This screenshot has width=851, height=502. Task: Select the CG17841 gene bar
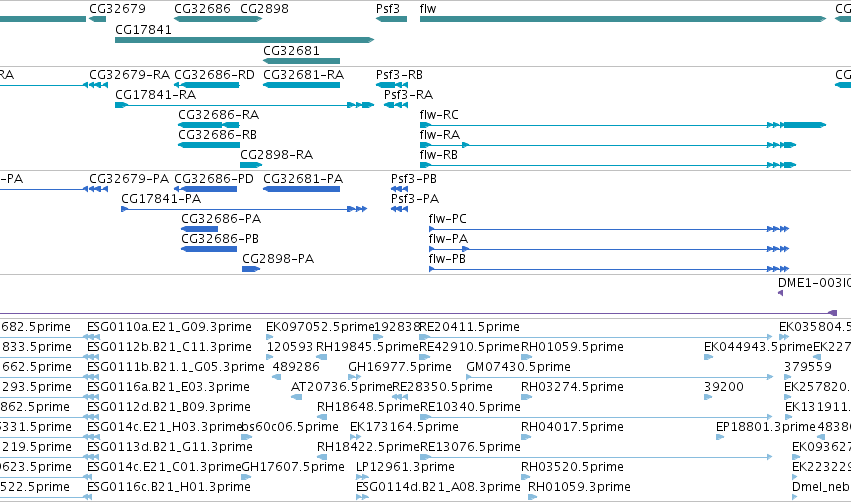click(244, 40)
